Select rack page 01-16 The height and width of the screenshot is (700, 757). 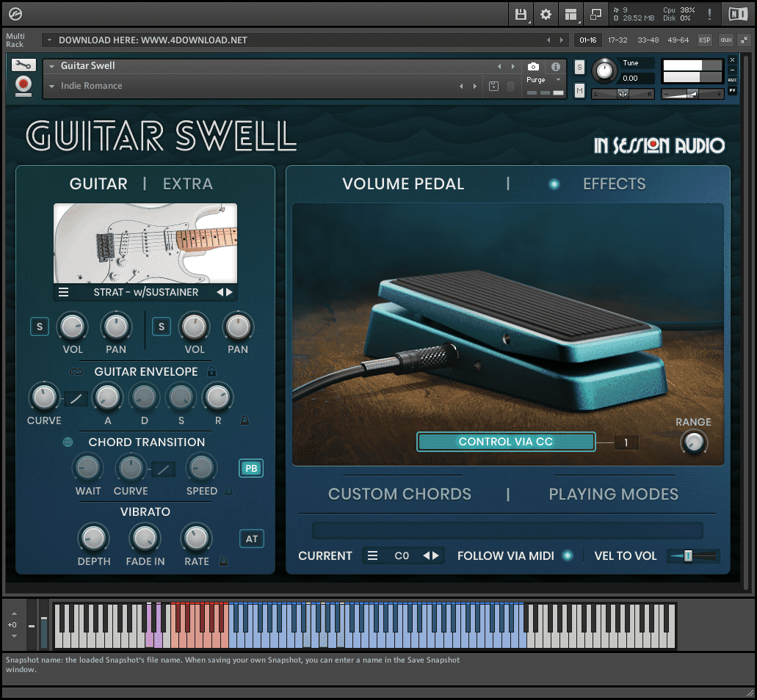pyautogui.click(x=587, y=40)
